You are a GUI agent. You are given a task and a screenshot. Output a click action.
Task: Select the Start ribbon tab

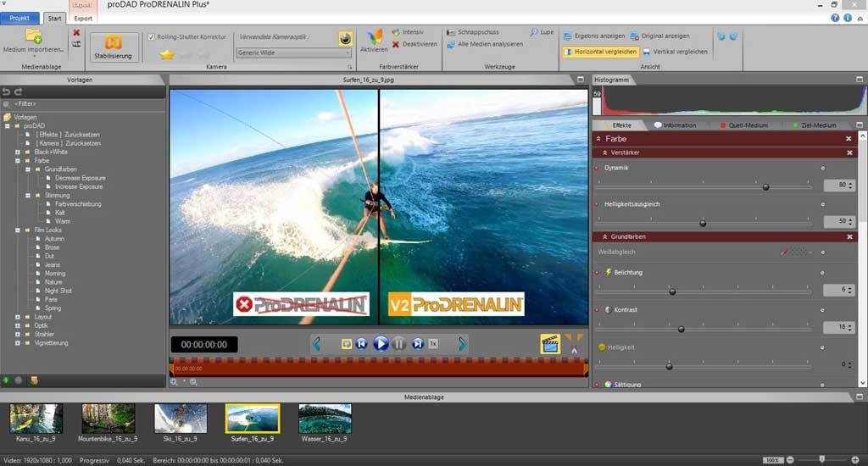tap(54, 19)
